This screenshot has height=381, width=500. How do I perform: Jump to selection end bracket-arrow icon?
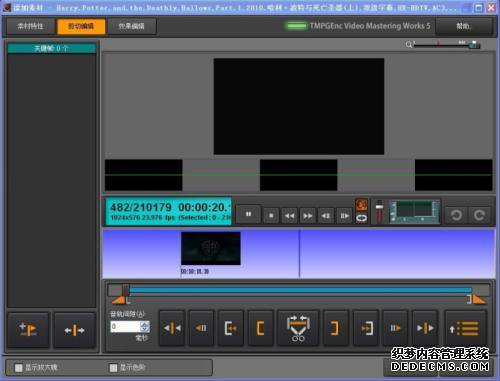click(366, 328)
